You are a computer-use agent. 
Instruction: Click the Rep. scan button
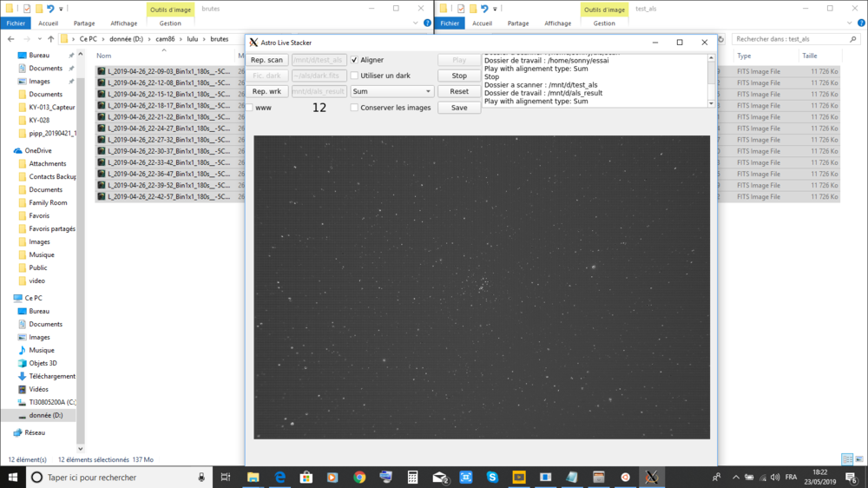click(266, 60)
